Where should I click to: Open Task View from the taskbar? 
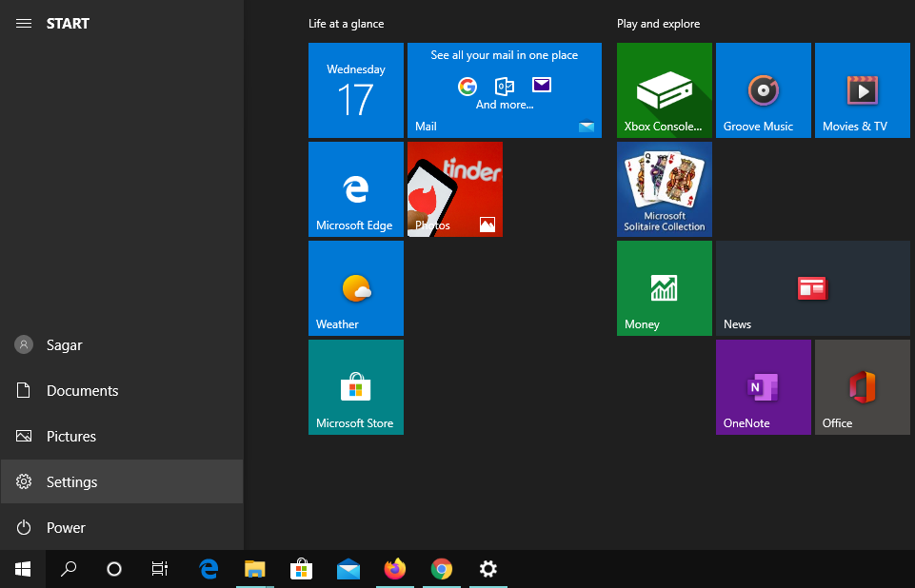(x=160, y=569)
